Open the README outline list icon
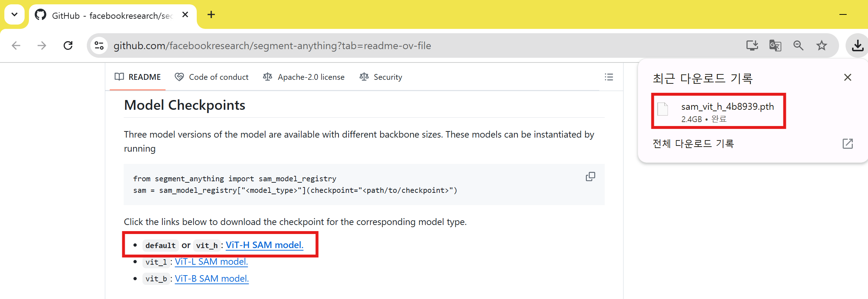 (x=609, y=77)
